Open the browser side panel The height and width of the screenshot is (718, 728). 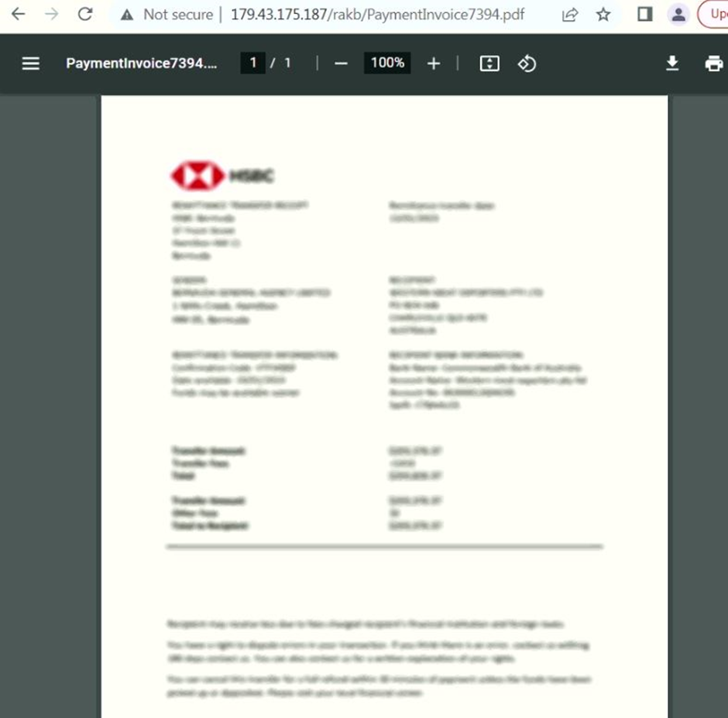[645, 15]
